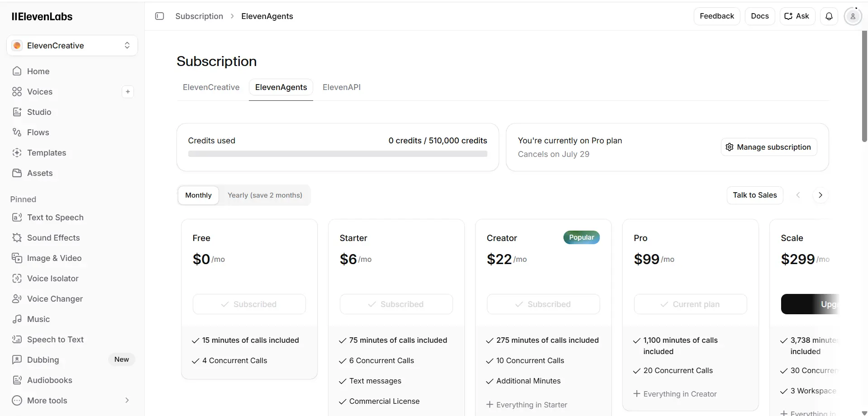
Task: Click the More tools ellipsis icon
Action: pos(17,401)
